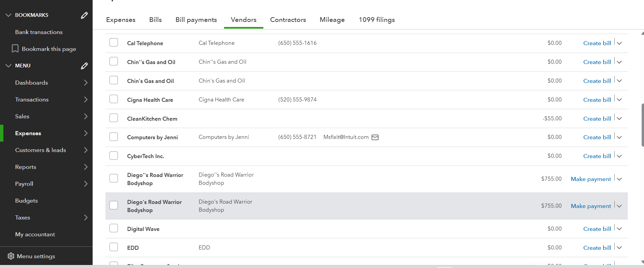
Task: Edit bookmarks with pencil icon
Action: pos(84,15)
